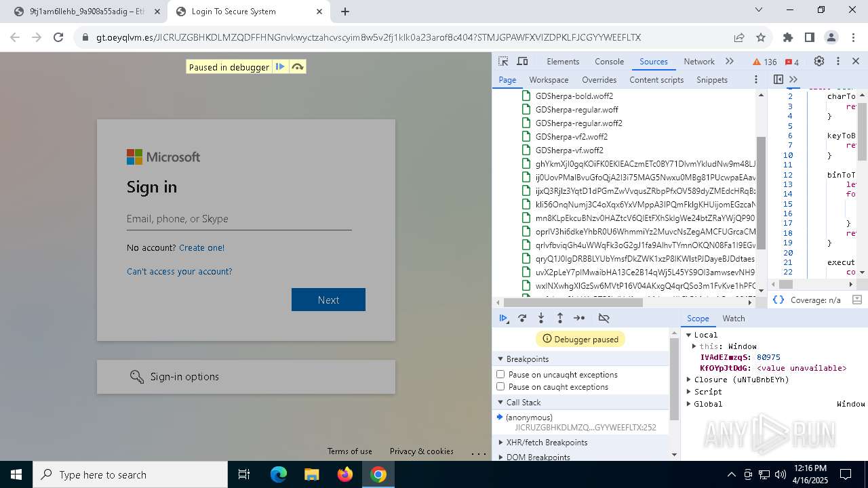Click Can't access your account link

click(179, 271)
